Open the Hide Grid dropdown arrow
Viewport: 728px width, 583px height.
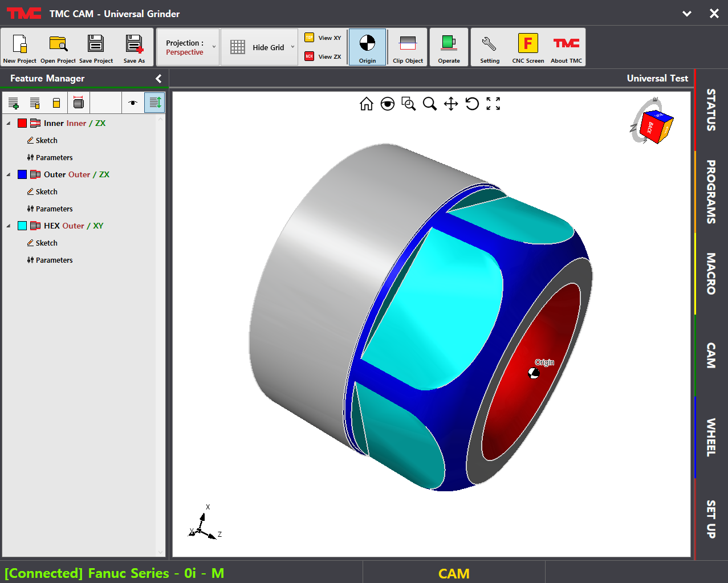coord(293,47)
